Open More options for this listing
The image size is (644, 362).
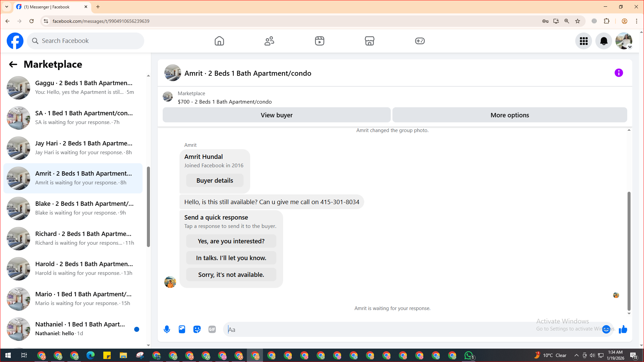pyautogui.click(x=510, y=115)
